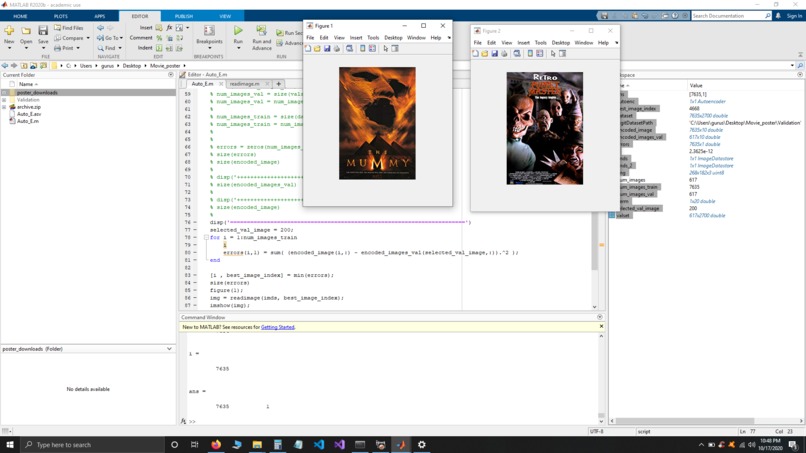The width and height of the screenshot is (806, 453).
Task: Click the New Figure icon in Figure 1 toolbar
Action: coord(308,48)
